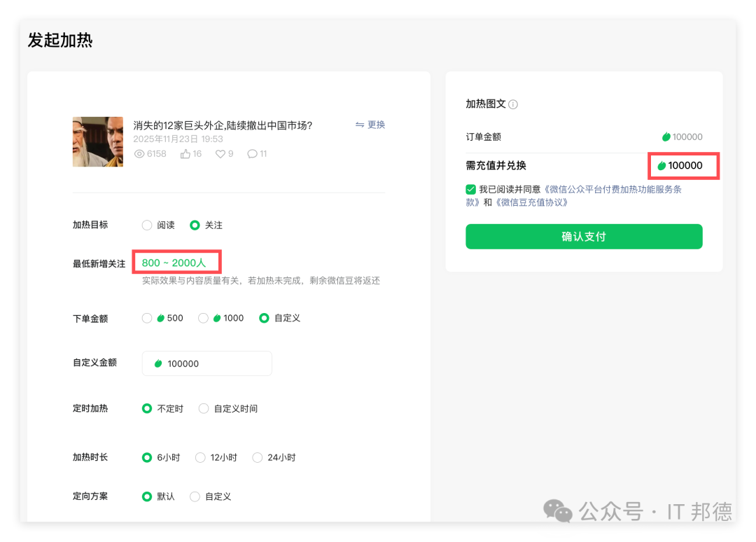Set 加热时长 to 6小时

click(x=147, y=457)
